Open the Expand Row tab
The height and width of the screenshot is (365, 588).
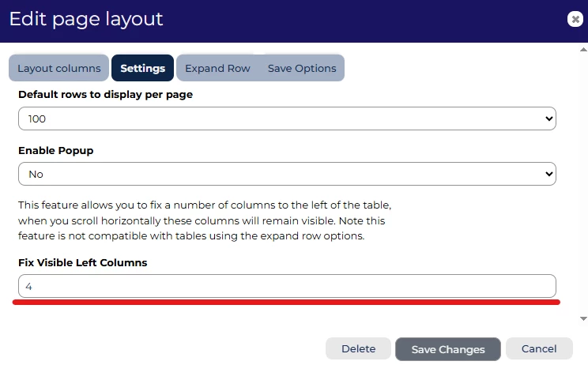(217, 68)
